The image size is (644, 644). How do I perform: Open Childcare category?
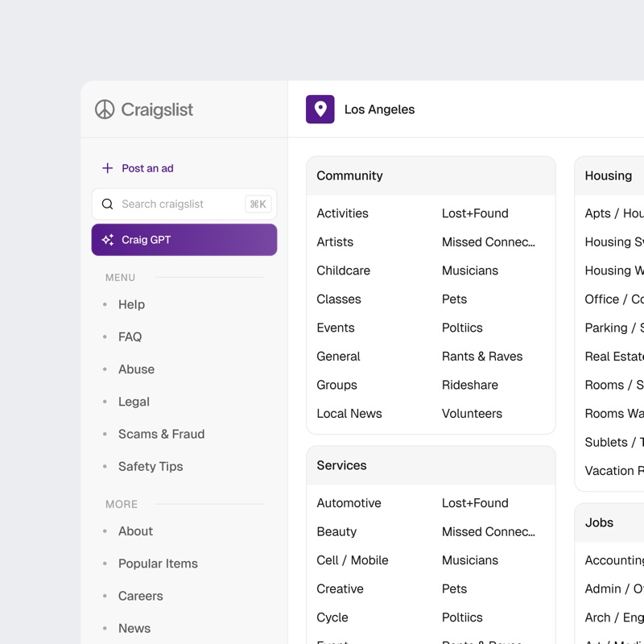344,270
